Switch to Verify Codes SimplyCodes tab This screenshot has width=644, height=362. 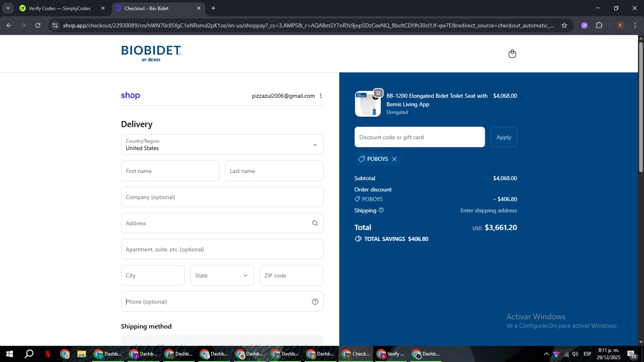(x=60, y=8)
